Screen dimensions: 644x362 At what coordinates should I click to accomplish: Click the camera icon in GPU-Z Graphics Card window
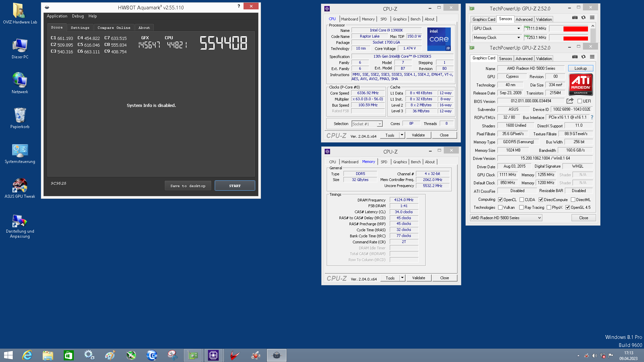point(575,57)
